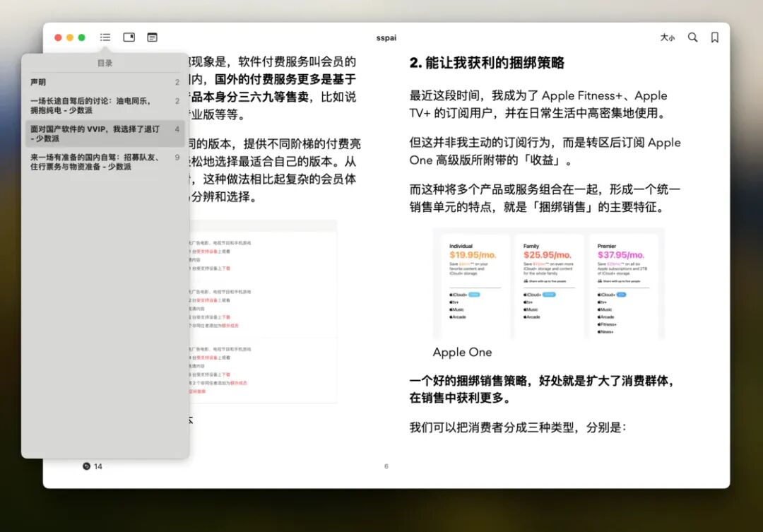Click the page number 6 at bottom

coord(386,466)
